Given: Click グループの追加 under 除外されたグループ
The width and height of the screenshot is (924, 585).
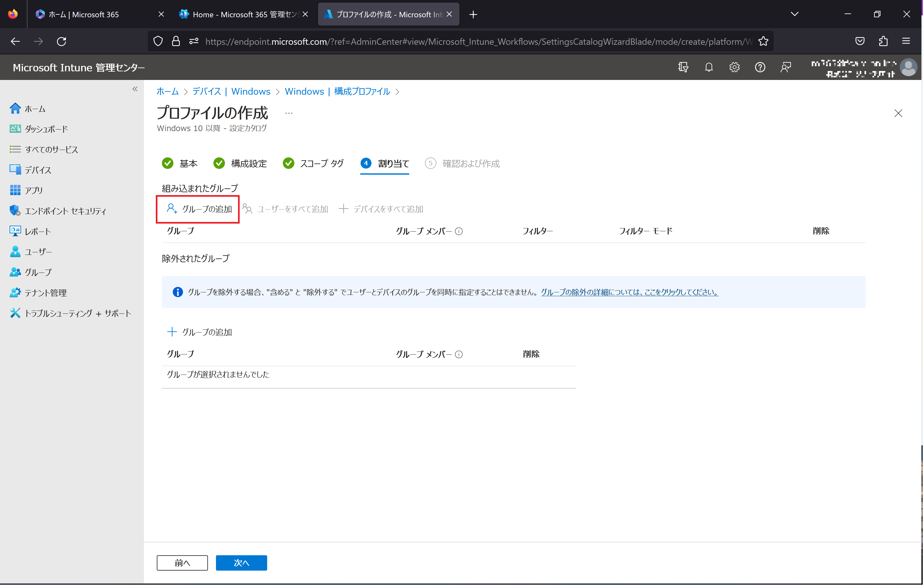Looking at the screenshot, I should 200,332.
